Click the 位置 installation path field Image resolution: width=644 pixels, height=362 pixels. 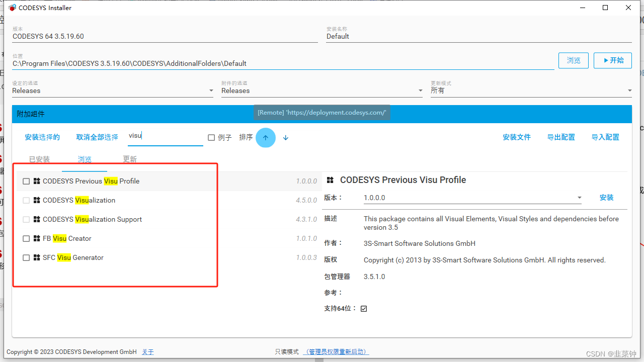(283, 63)
